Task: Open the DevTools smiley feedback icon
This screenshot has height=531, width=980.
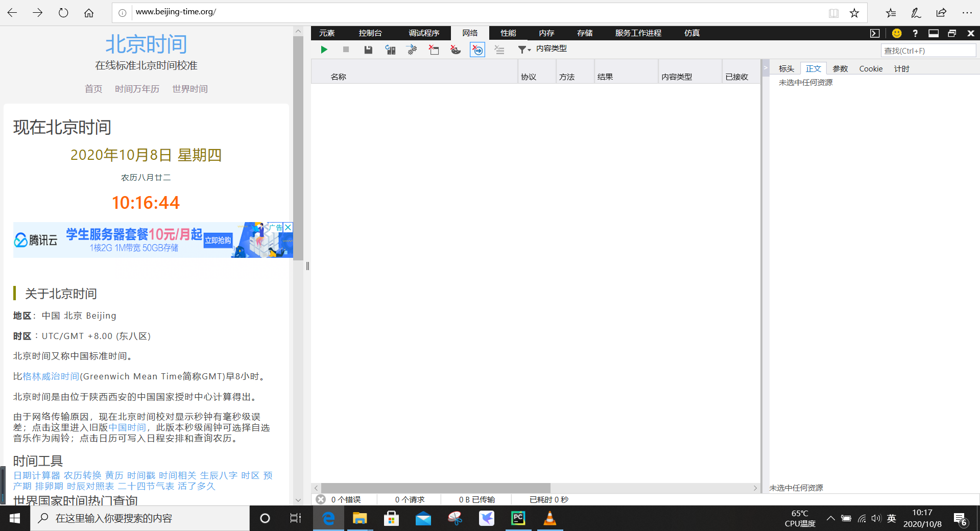Action: click(896, 33)
